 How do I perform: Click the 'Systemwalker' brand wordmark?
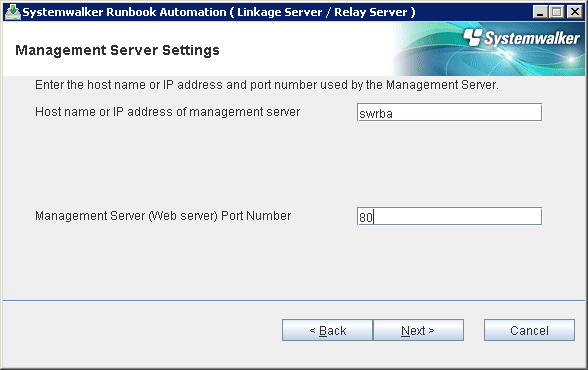(532, 38)
